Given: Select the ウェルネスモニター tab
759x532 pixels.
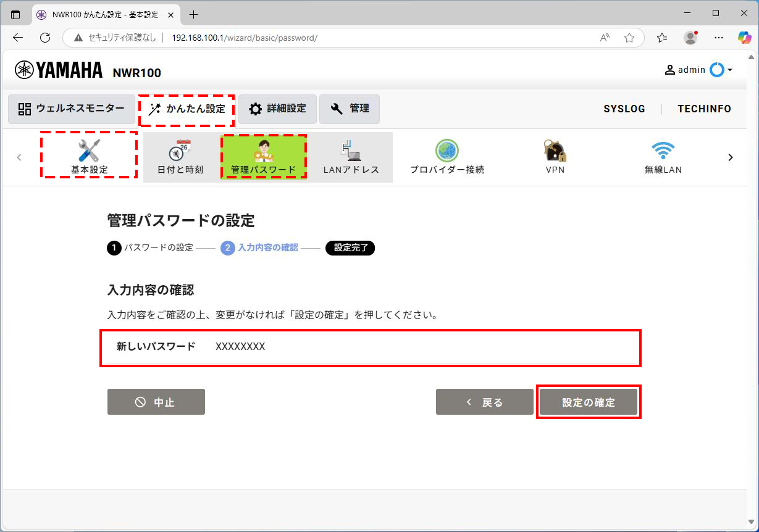Looking at the screenshot, I should (x=71, y=109).
